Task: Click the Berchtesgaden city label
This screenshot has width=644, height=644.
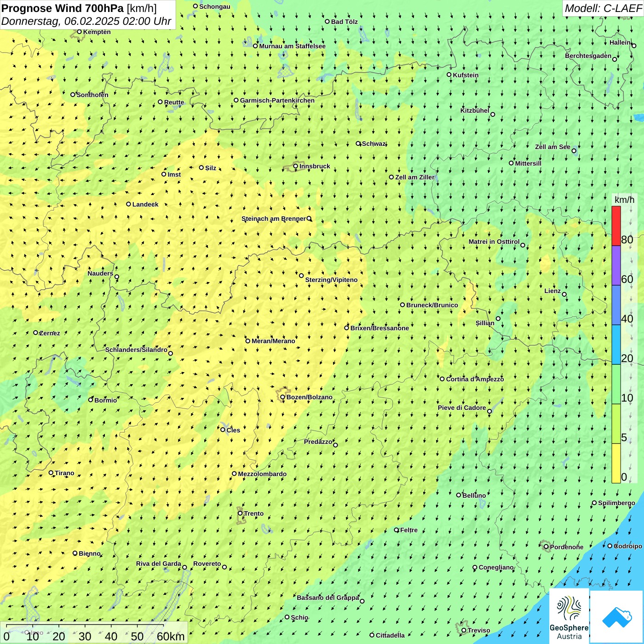Action: pos(588,56)
